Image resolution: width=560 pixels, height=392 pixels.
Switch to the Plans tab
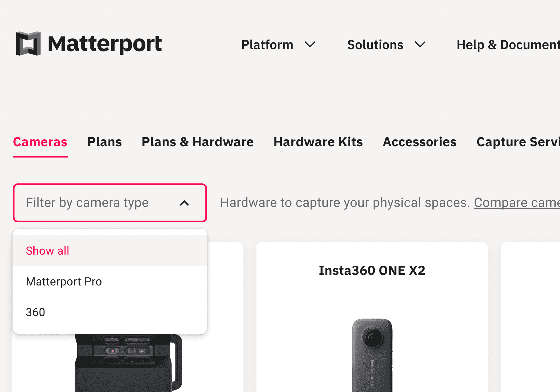[x=104, y=142]
